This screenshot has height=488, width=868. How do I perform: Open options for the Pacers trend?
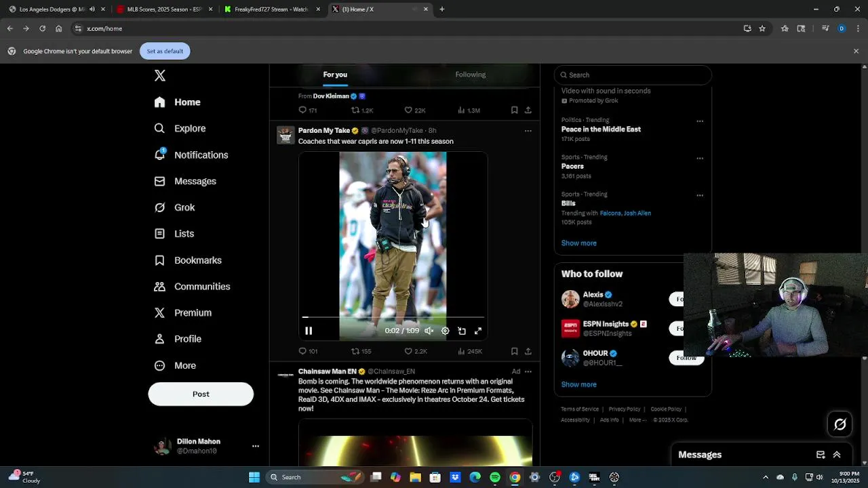(700, 159)
